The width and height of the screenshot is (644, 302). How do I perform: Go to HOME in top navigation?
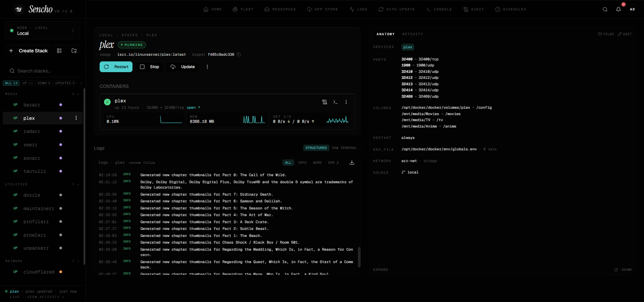pos(213,9)
